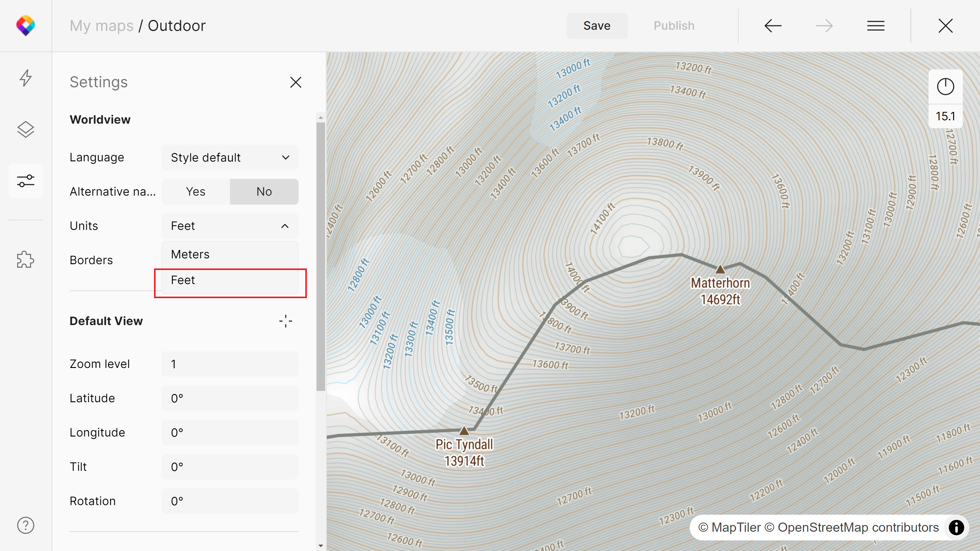Select Meters from the Units list
The height and width of the screenshot is (551, 980).
230,254
